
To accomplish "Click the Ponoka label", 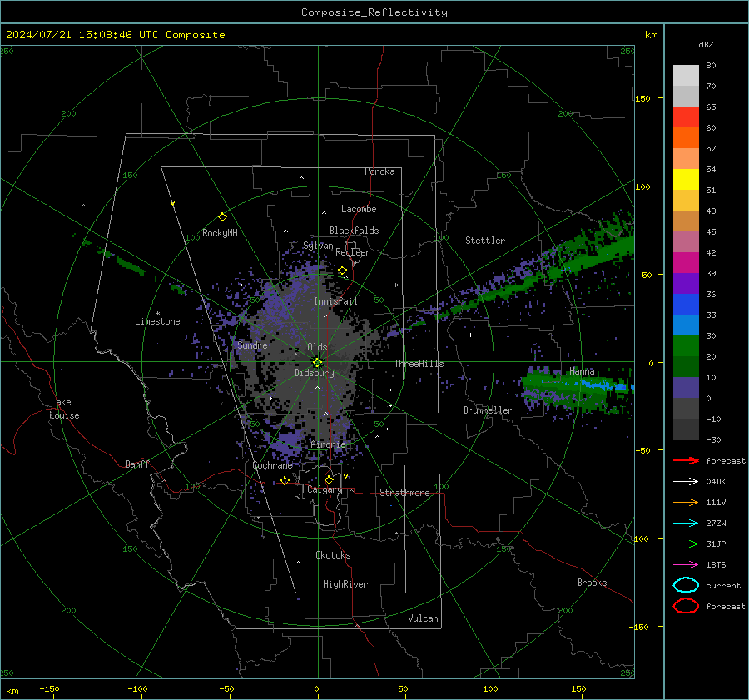I will click(x=379, y=171).
